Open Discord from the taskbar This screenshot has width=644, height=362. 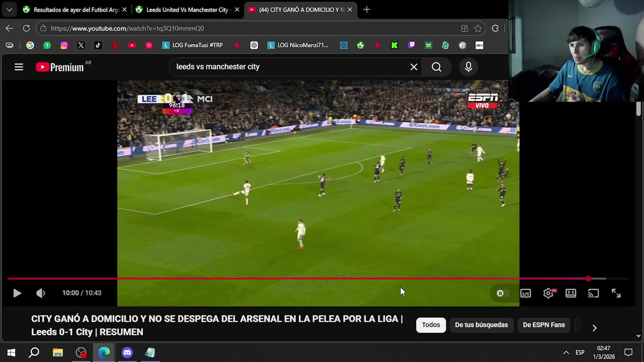pyautogui.click(x=127, y=353)
